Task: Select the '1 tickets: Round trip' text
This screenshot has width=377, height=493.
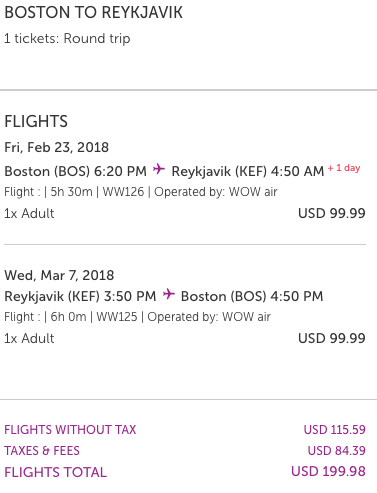Action: (x=67, y=39)
